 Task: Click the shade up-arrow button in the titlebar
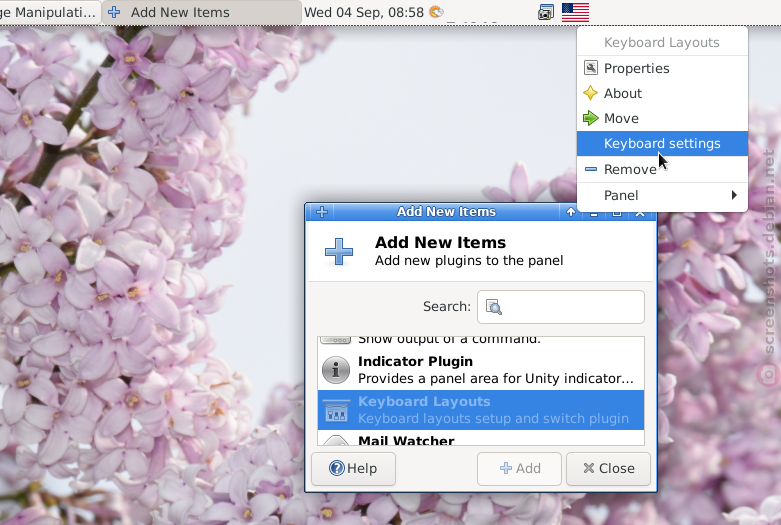571,212
